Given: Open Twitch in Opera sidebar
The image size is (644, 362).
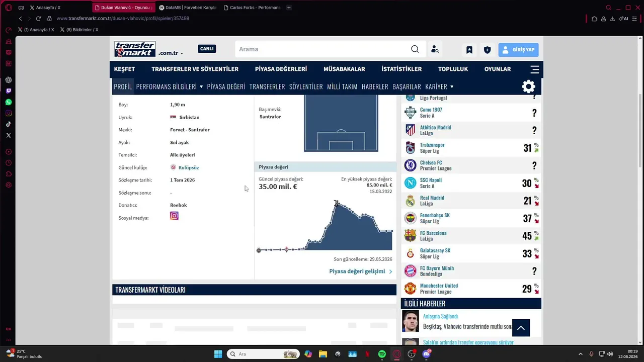Looking at the screenshot, I should point(9,91).
